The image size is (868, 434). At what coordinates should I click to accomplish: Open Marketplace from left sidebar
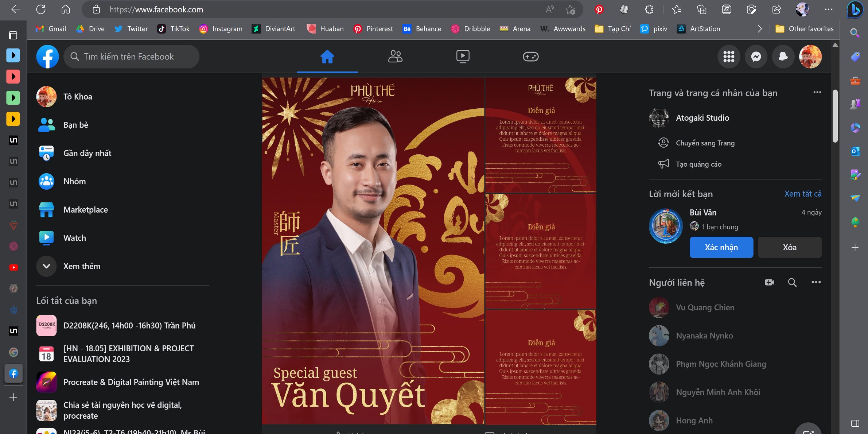pyautogui.click(x=122, y=210)
